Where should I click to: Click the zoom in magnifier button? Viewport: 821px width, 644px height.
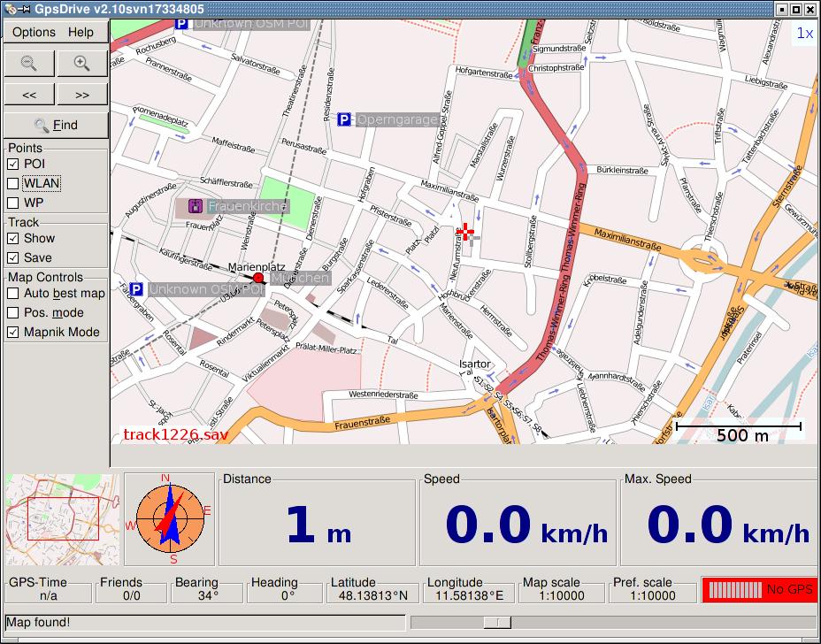pos(82,63)
